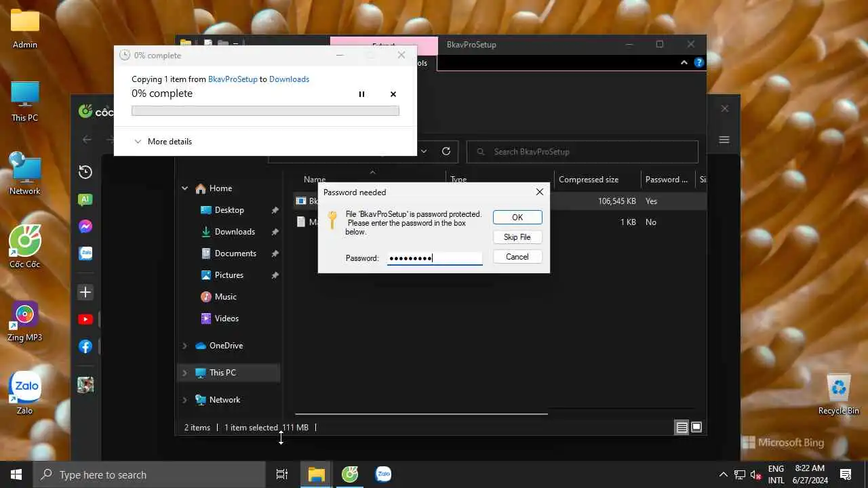Switch to details view icon in status bar
868x488 pixels.
682,427
